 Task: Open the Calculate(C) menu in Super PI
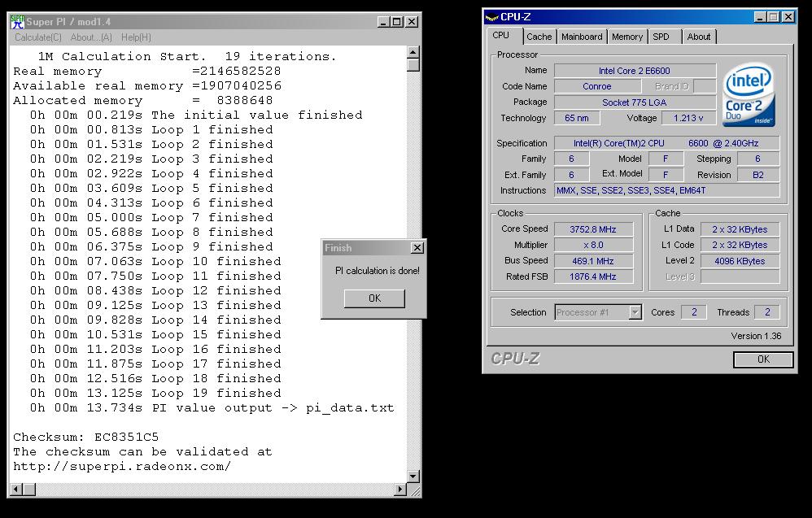(x=37, y=37)
